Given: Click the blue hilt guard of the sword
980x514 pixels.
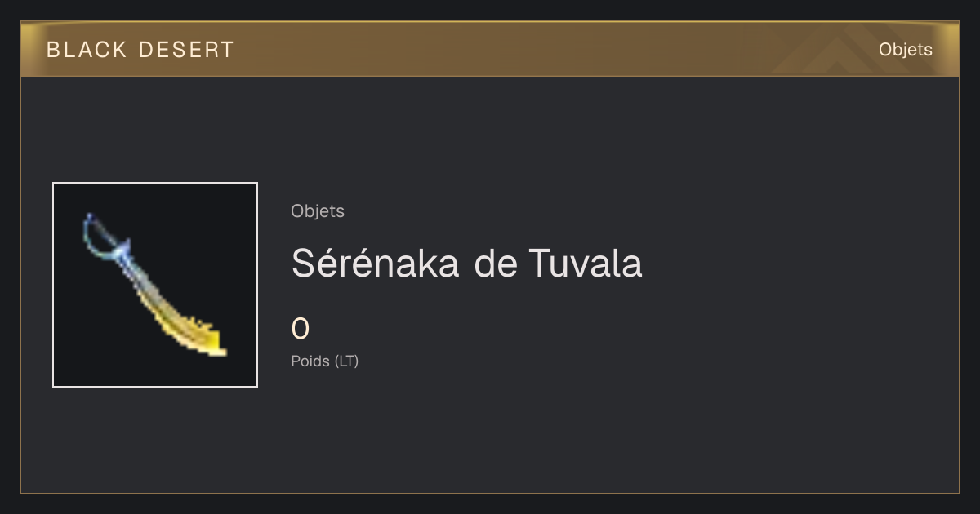Looking at the screenshot, I should [122, 249].
